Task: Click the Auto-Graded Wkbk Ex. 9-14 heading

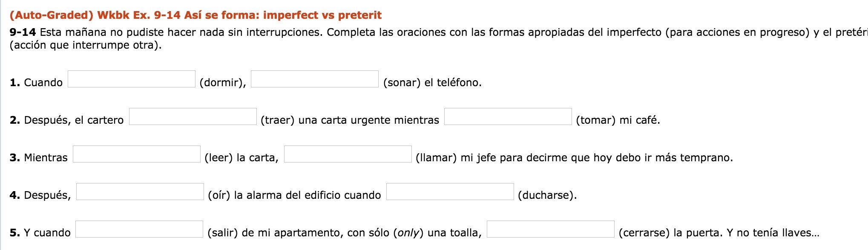Action: tap(195, 15)
